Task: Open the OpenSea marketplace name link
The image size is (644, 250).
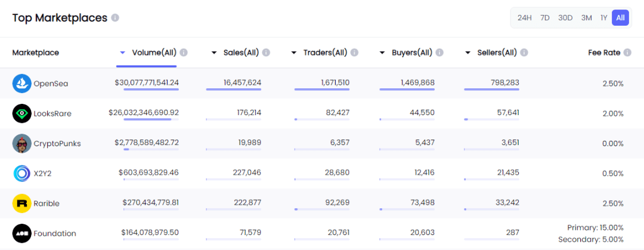Action: [x=51, y=84]
